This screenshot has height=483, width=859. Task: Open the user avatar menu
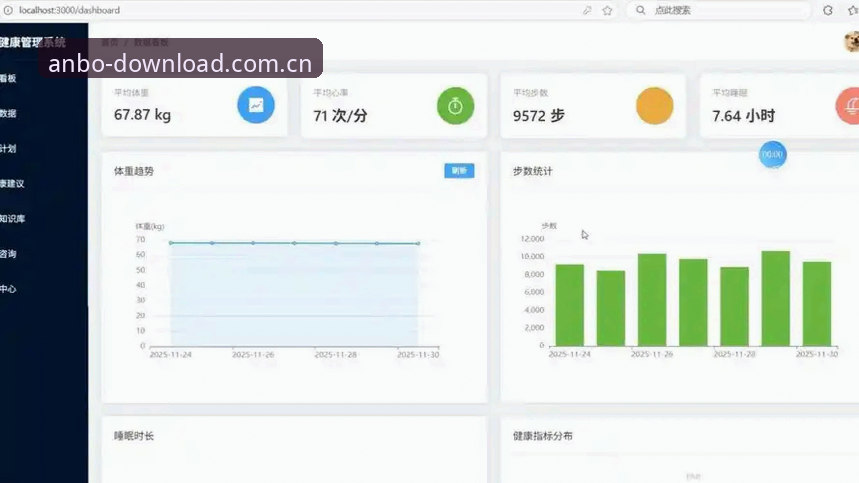pyautogui.click(x=852, y=42)
